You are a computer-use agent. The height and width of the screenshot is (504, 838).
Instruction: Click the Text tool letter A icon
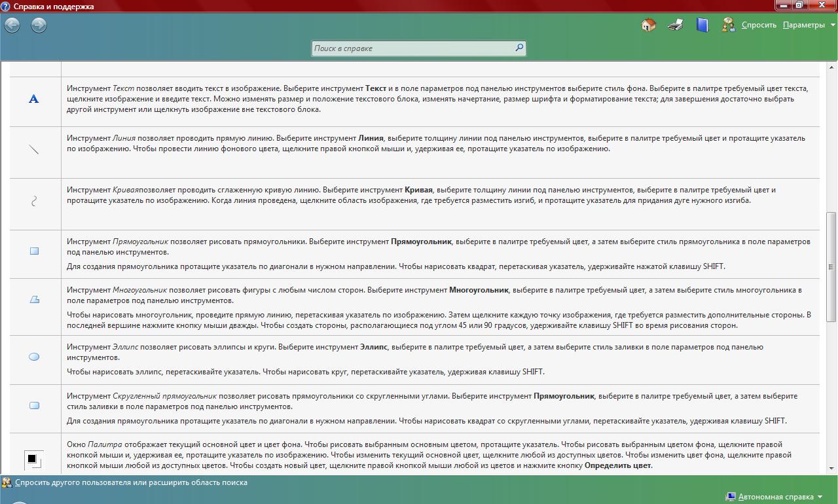coord(34,99)
